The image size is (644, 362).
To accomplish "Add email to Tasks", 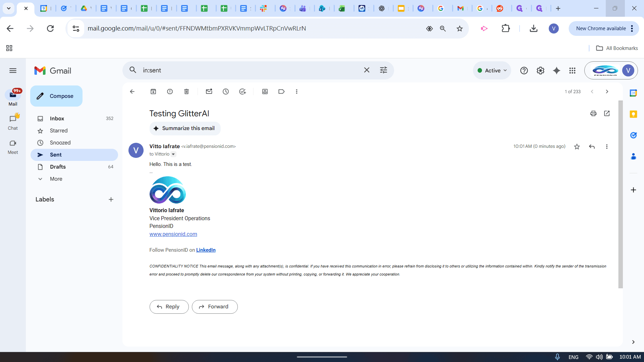I will 243,92.
